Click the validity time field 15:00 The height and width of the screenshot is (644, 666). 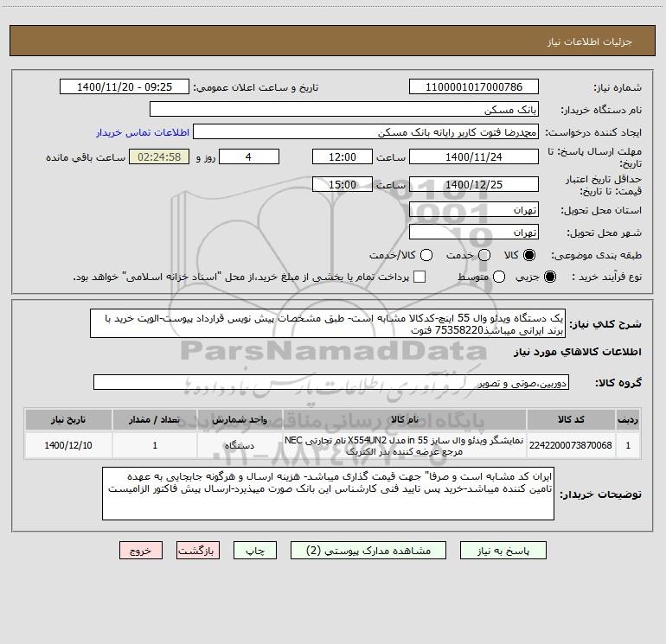[343, 184]
